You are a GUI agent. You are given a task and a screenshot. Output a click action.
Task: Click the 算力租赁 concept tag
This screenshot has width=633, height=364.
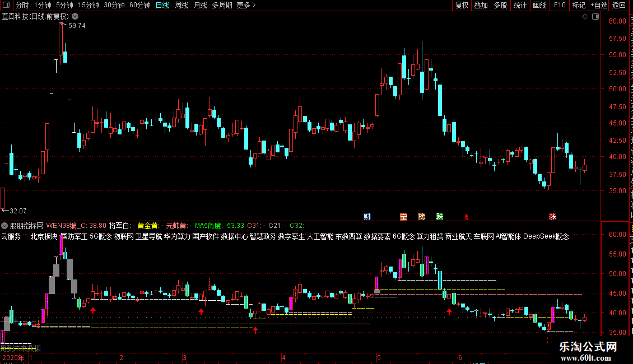[430, 236]
